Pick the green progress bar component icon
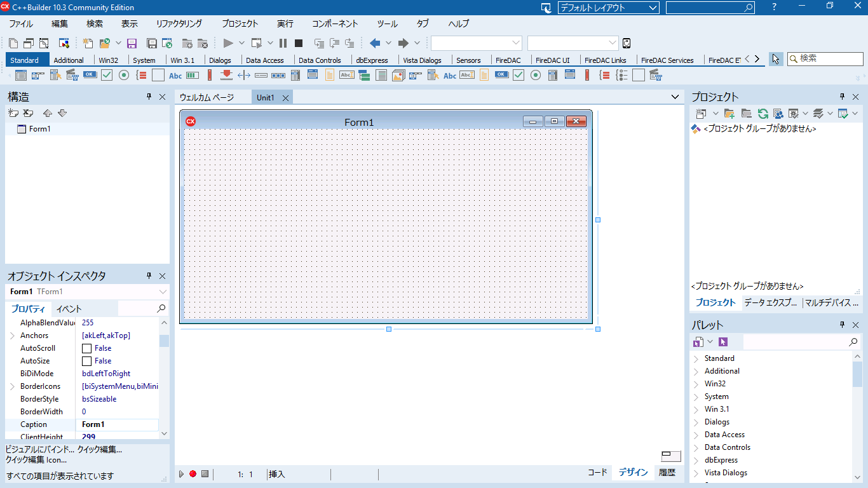868x488 pixels. click(192, 75)
